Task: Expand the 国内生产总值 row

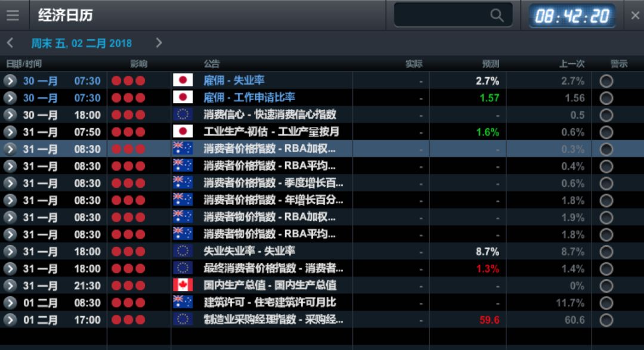Action: [x=10, y=286]
